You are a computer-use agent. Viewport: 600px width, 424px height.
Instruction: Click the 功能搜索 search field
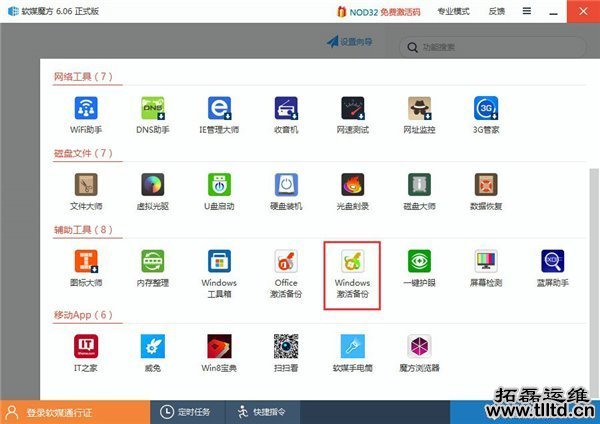[492, 47]
